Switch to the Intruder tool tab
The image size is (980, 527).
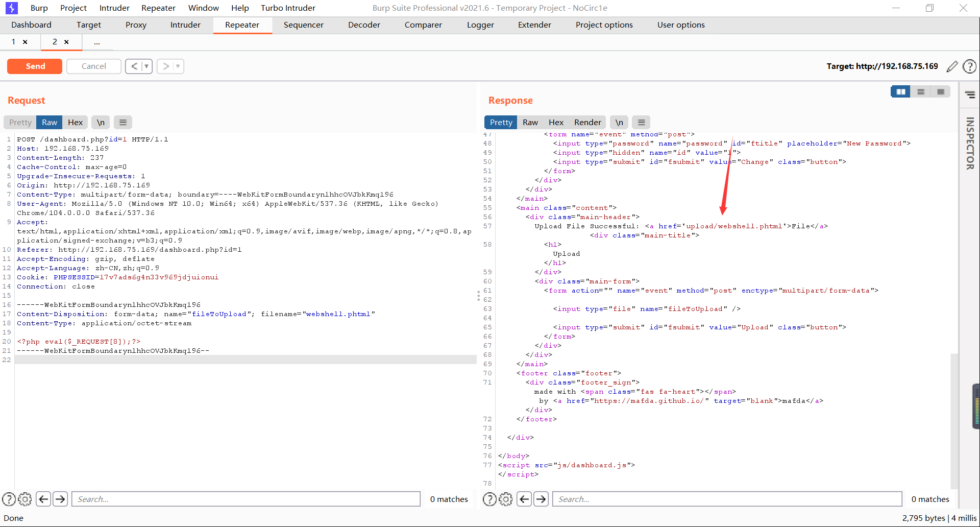point(185,25)
